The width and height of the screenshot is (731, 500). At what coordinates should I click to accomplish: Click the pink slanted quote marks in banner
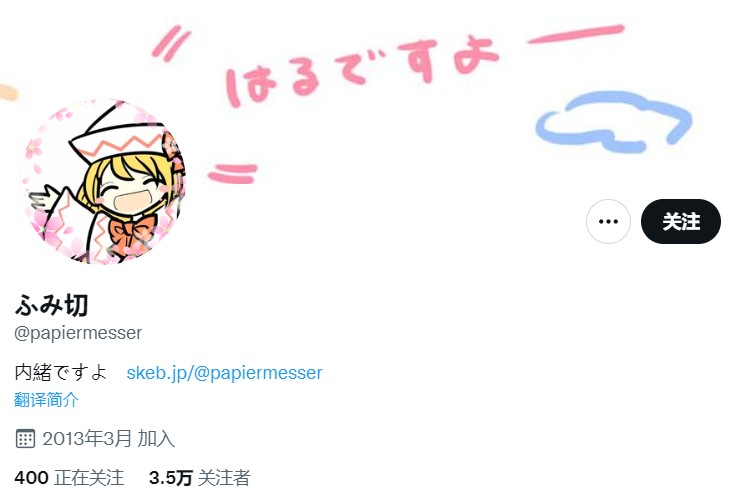click(x=171, y=44)
